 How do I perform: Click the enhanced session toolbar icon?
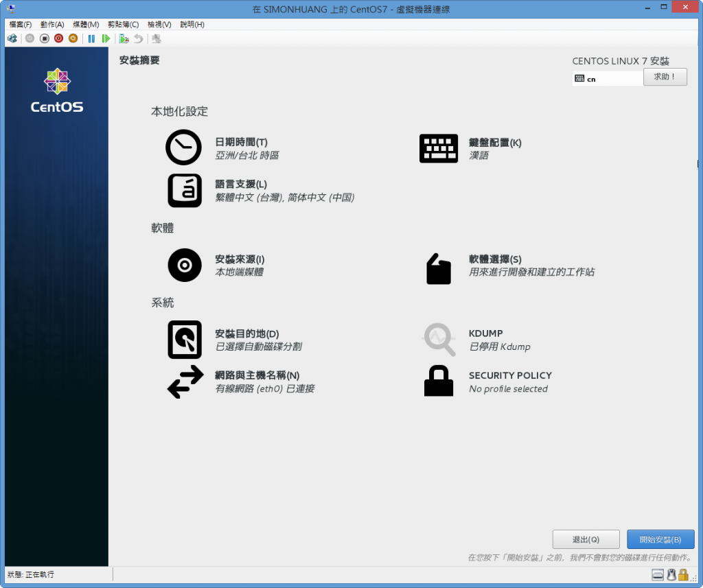coord(157,38)
